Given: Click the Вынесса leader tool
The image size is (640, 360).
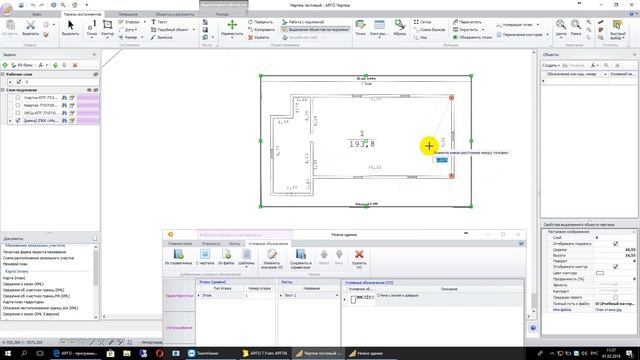Looking at the screenshot, I should click(162, 37).
